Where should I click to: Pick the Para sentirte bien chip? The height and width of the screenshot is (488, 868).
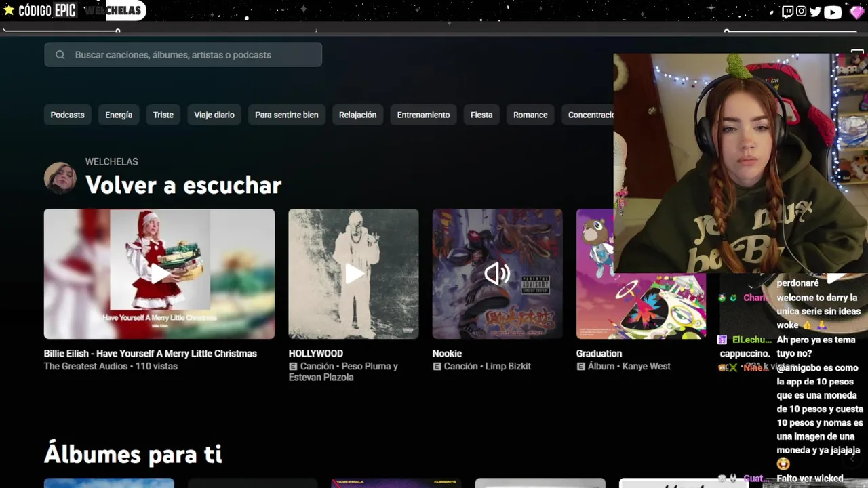pos(286,115)
